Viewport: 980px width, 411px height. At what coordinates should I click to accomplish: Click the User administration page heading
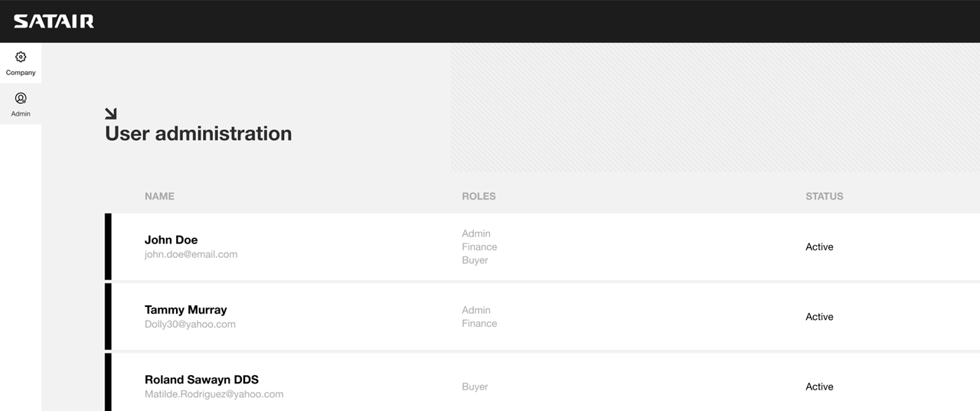coord(198,133)
